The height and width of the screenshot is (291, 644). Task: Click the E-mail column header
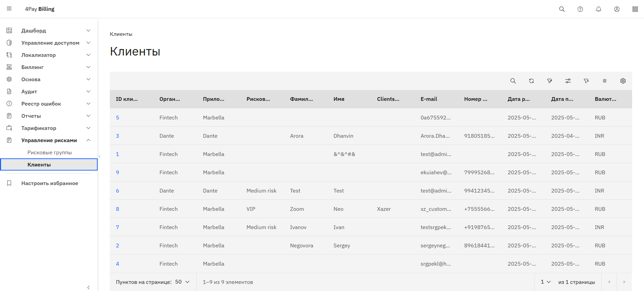(x=428, y=99)
